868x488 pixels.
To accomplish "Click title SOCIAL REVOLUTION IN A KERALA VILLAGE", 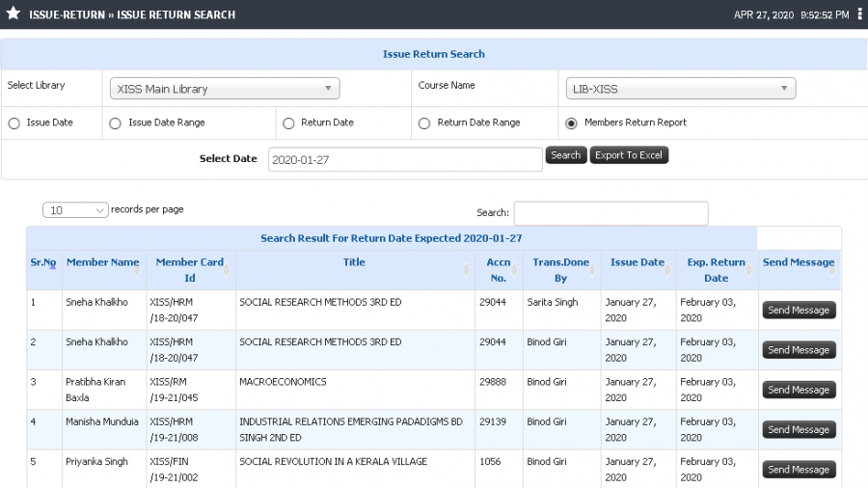I will point(334,461).
